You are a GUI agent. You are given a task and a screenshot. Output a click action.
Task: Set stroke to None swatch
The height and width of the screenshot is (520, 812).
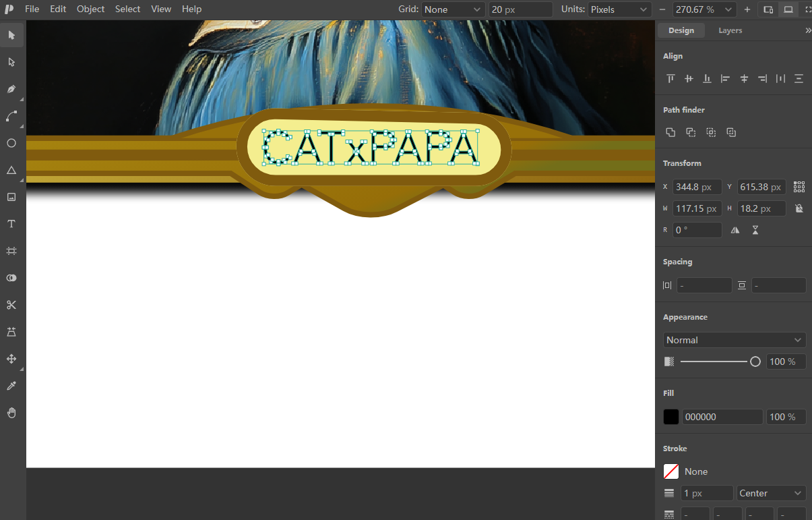click(671, 471)
